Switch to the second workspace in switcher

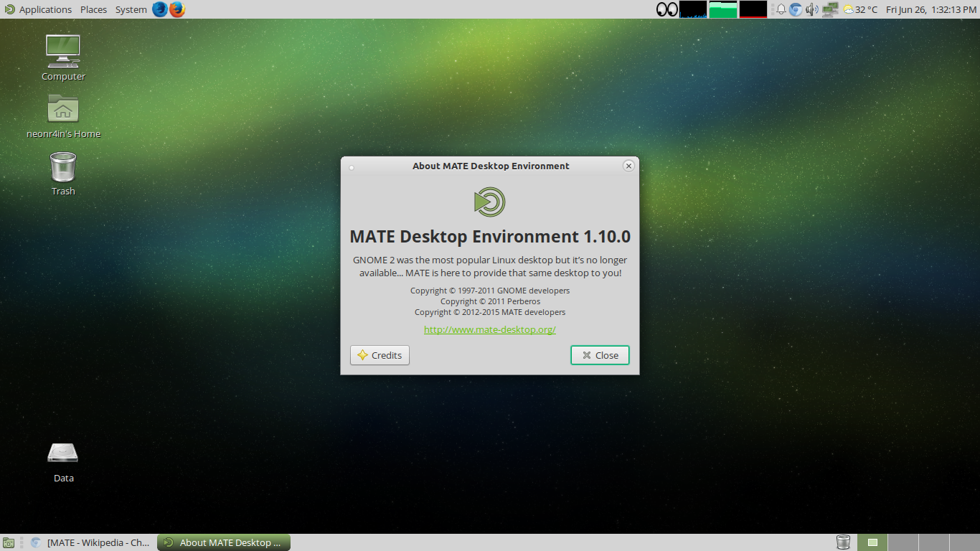pos(903,542)
